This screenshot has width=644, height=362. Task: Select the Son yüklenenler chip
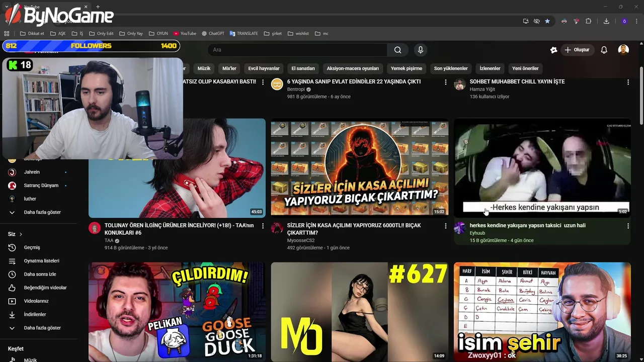451,68
